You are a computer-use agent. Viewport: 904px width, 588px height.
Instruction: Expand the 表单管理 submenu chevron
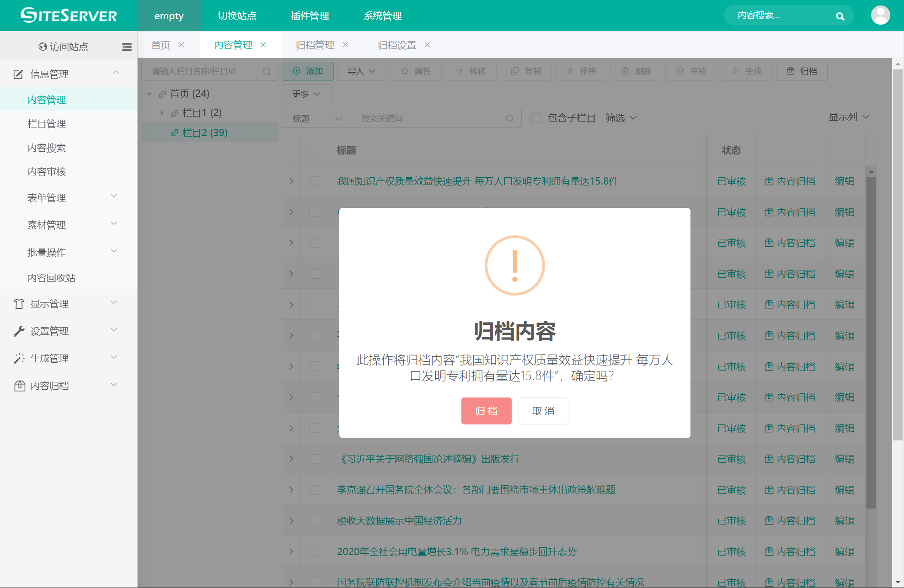(x=114, y=196)
